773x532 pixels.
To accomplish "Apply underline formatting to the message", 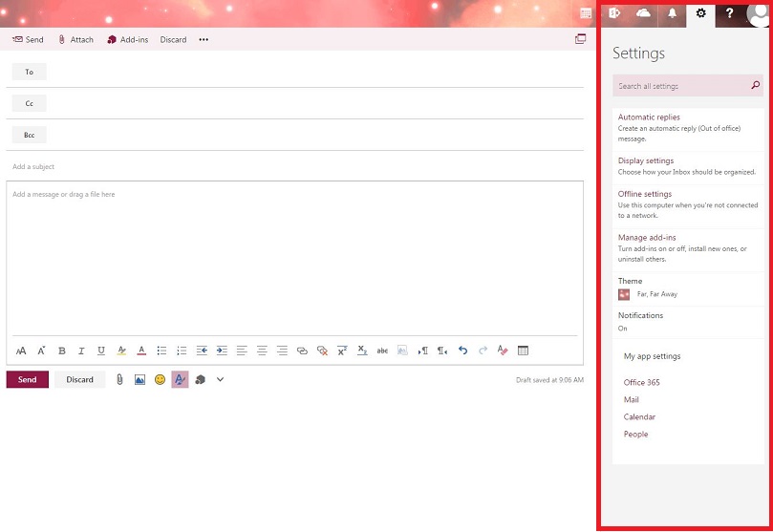I will click(101, 351).
